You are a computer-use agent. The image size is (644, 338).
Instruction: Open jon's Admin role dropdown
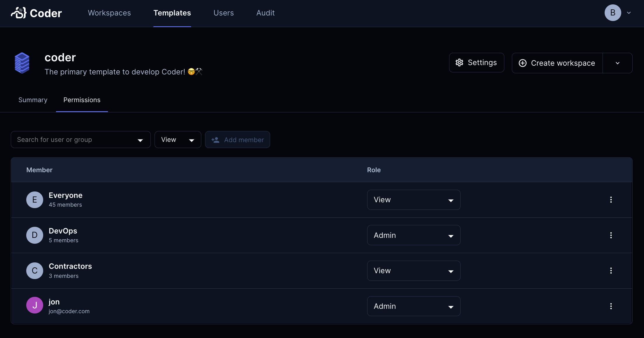(x=414, y=306)
